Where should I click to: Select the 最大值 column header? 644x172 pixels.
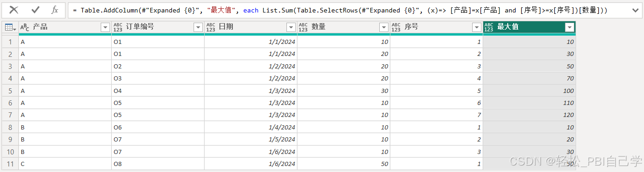click(529, 28)
